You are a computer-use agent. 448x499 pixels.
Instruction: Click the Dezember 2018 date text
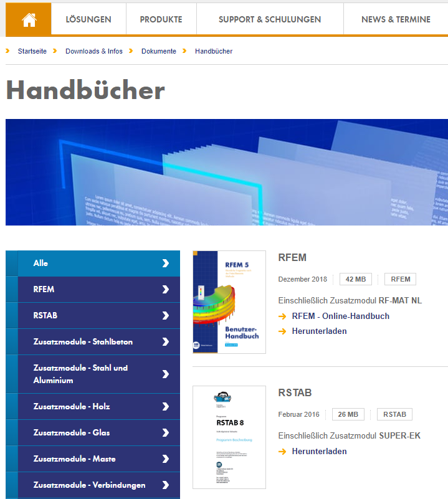point(302,279)
